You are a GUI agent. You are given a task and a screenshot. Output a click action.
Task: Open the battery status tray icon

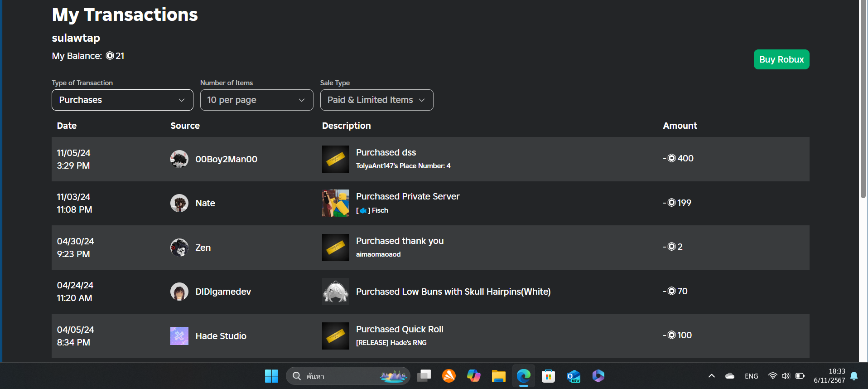tap(800, 376)
